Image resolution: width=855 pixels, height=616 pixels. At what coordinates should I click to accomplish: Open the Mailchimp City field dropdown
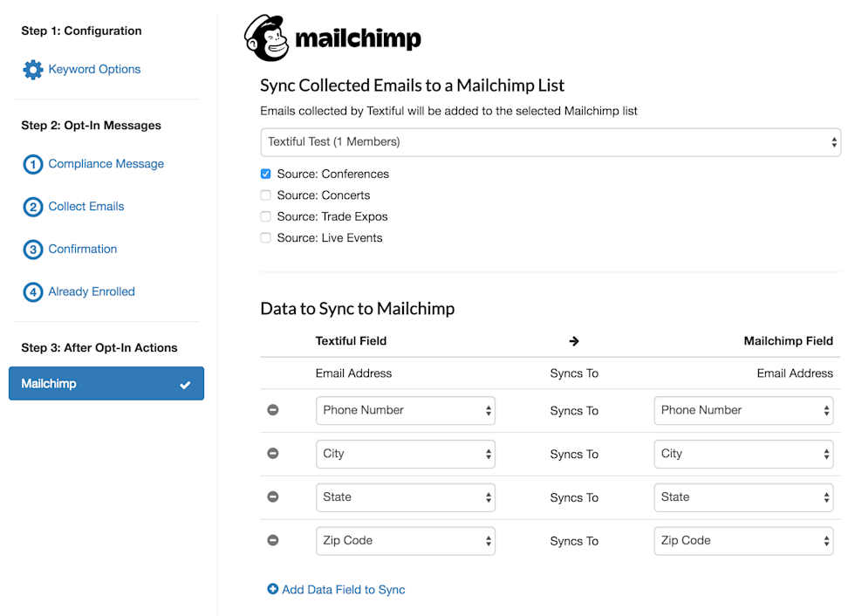pos(743,454)
